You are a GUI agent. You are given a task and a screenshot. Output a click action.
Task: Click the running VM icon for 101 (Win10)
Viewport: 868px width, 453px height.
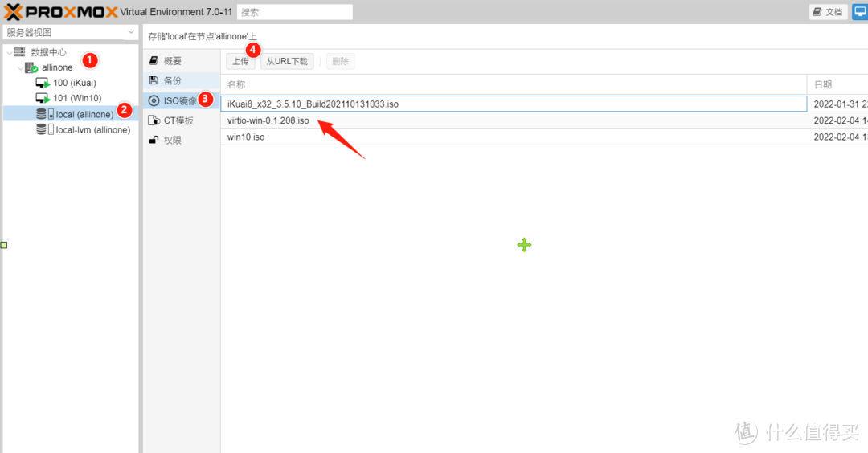(43, 99)
